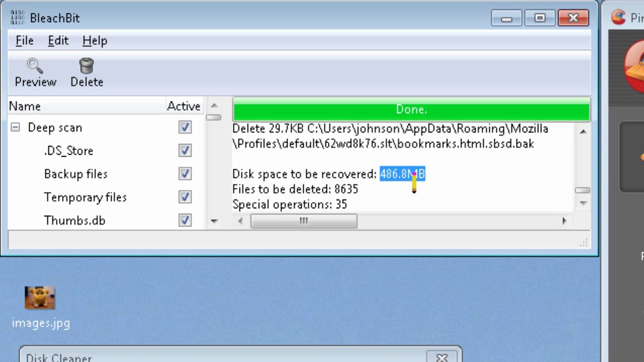Click the Active column header
The height and width of the screenshot is (362, 644).
(184, 106)
